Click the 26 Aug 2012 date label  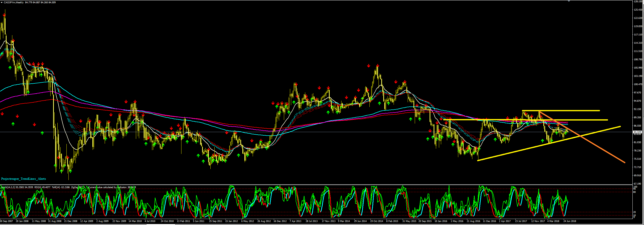click(x=264, y=221)
